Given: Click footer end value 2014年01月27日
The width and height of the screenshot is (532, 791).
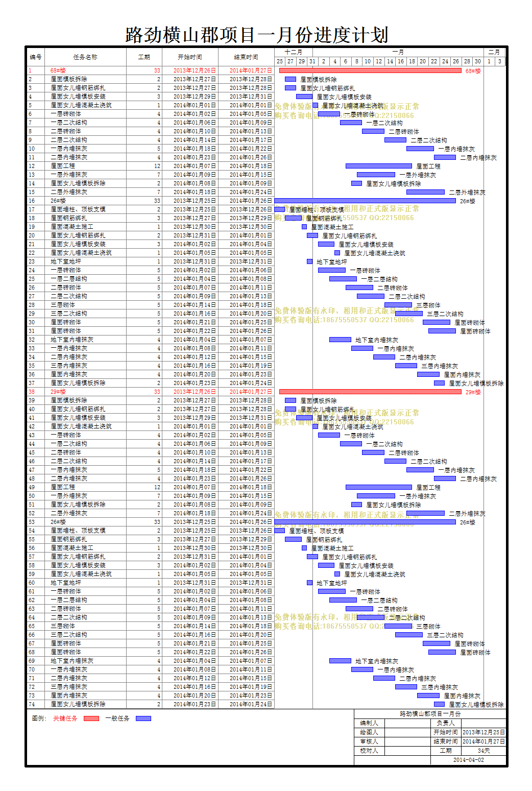Looking at the screenshot, I should (483, 741).
